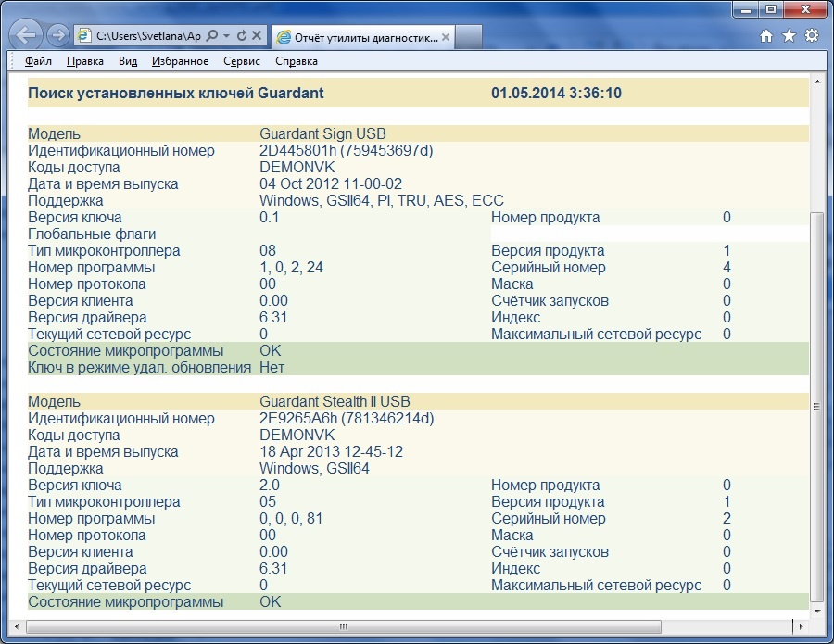Open the Избранное menu
Screen dimensions: 834x644
coord(180,61)
